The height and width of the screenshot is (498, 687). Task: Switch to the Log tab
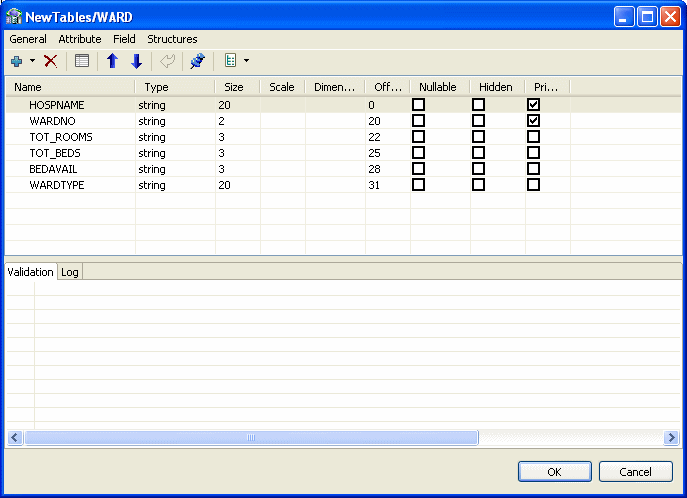coord(70,272)
